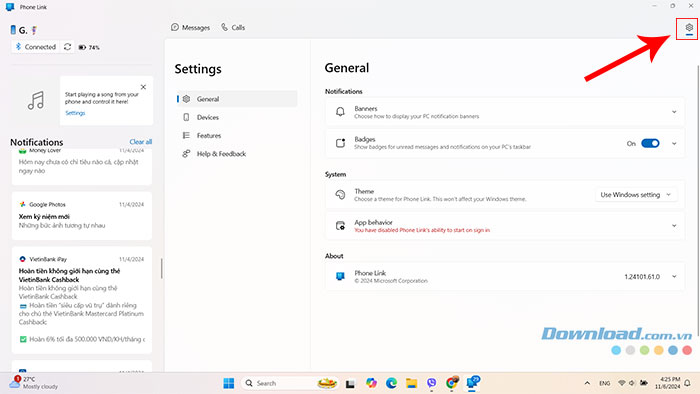This screenshot has width=700, height=394.
Task: Select General in Settings menu
Action: click(237, 99)
